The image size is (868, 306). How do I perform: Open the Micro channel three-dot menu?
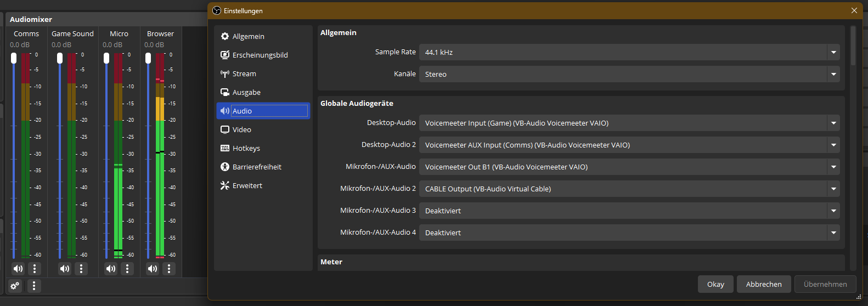pyautogui.click(x=127, y=269)
